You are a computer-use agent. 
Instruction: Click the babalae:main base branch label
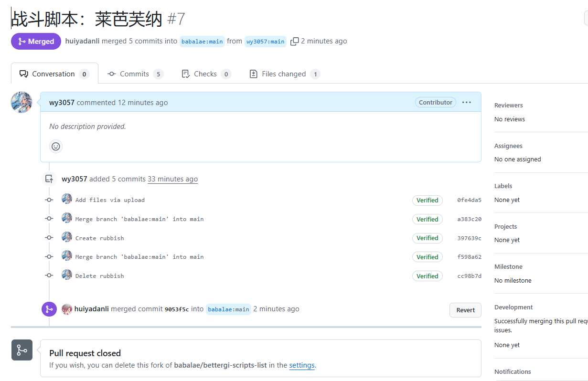202,42
